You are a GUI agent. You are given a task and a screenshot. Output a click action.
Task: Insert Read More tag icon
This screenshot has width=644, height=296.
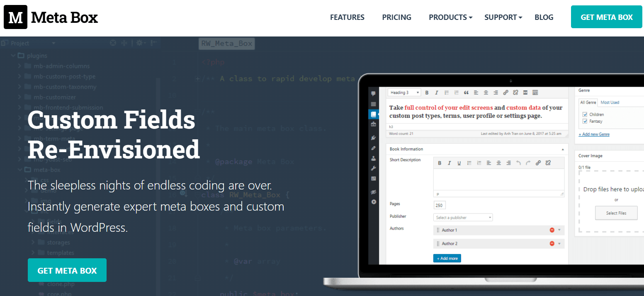pos(525,92)
